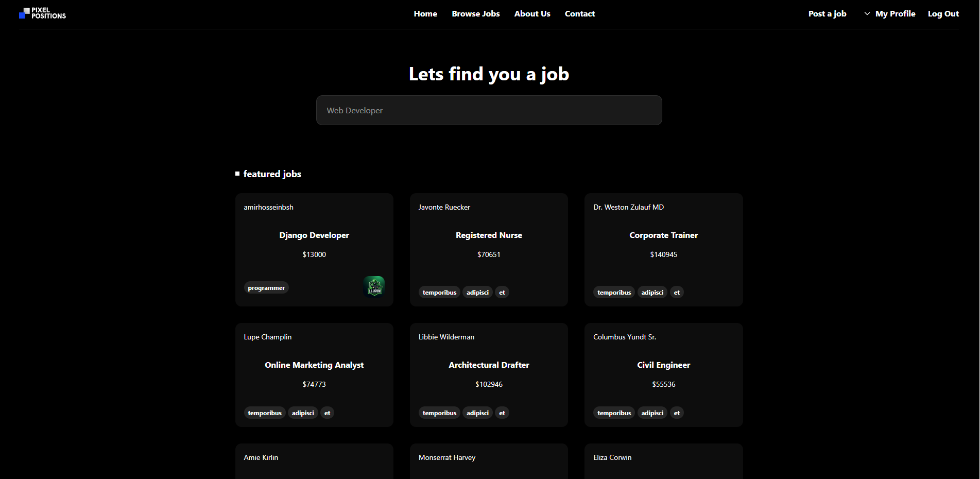The height and width of the screenshot is (479, 980).
Task: Click temporibus tag on Online Marketing Analyst card
Action: pyautogui.click(x=265, y=413)
